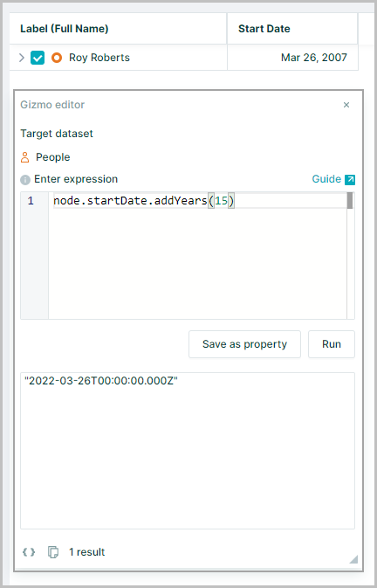Screen dimensions: 377x588
Task: Click the curly braces JSON view icon
Action: [29, 552]
